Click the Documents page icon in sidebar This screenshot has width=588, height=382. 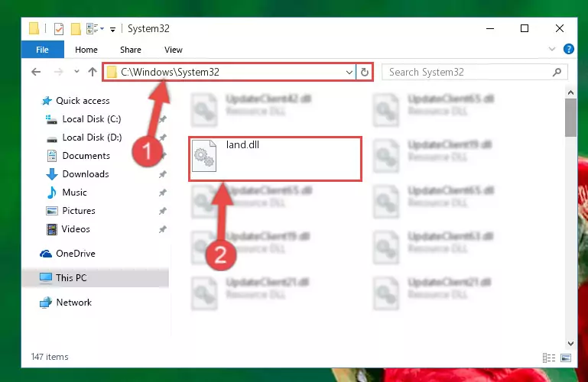tap(52, 156)
